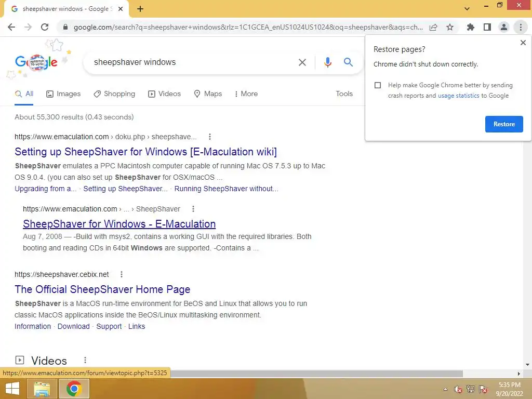Reload the current page
The height and width of the screenshot is (399, 532).
45,27
